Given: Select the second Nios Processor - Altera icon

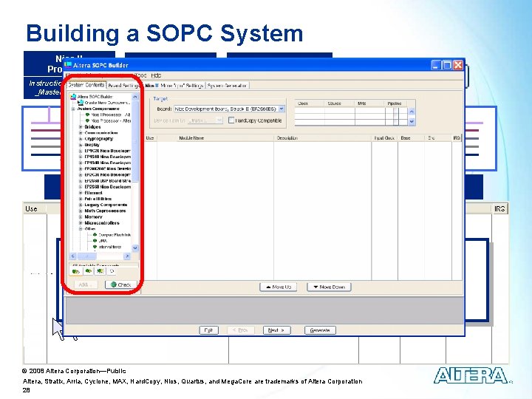Looking at the screenshot, I should 87,120.
